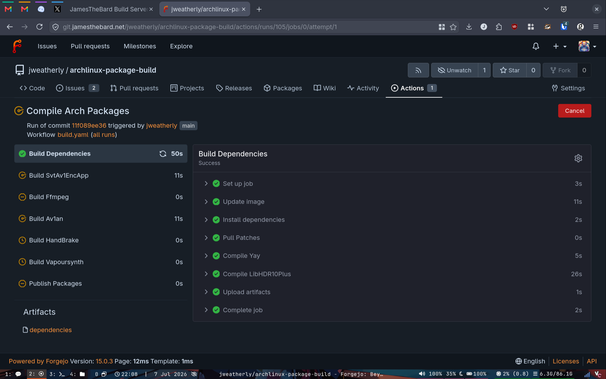Viewport: 606px width, 379px height.
Task: Click the RSS feed button
Action: [x=418, y=70]
